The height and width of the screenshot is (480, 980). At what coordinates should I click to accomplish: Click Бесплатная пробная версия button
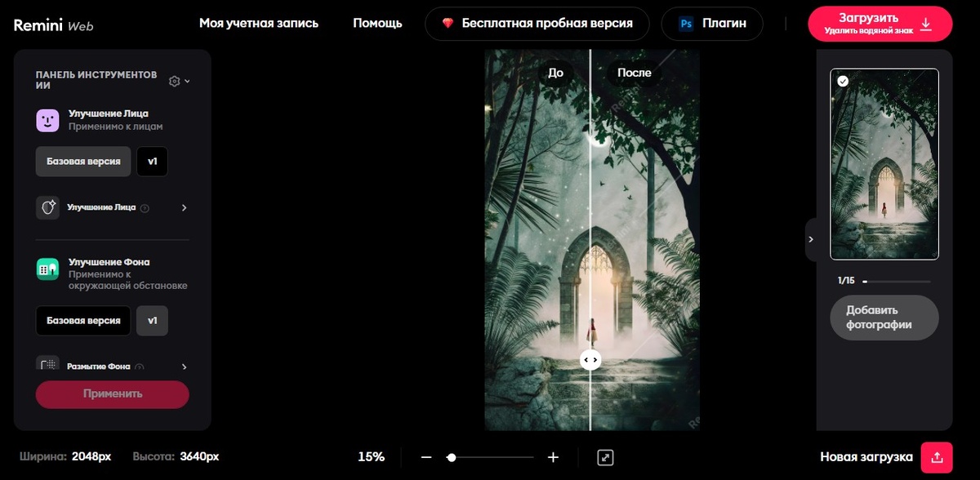click(537, 24)
